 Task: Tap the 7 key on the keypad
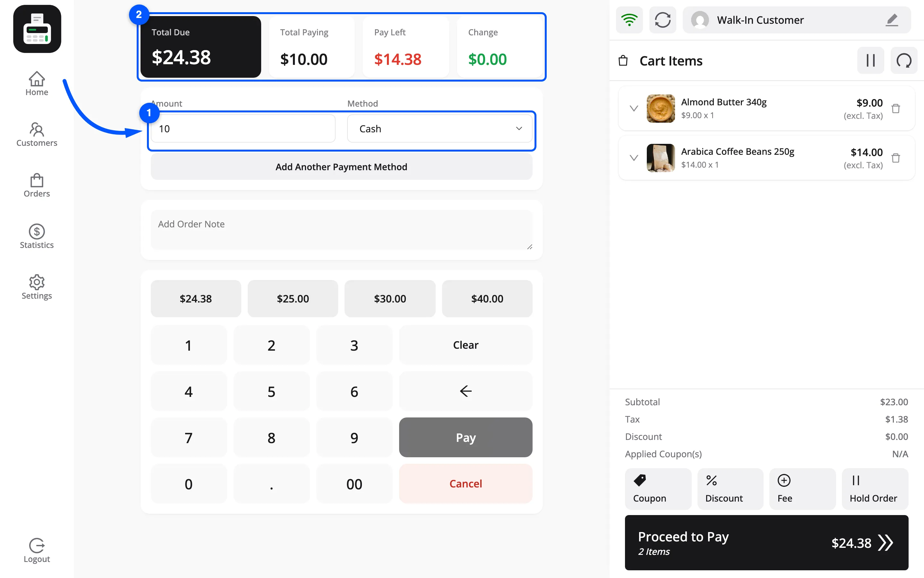click(x=189, y=437)
